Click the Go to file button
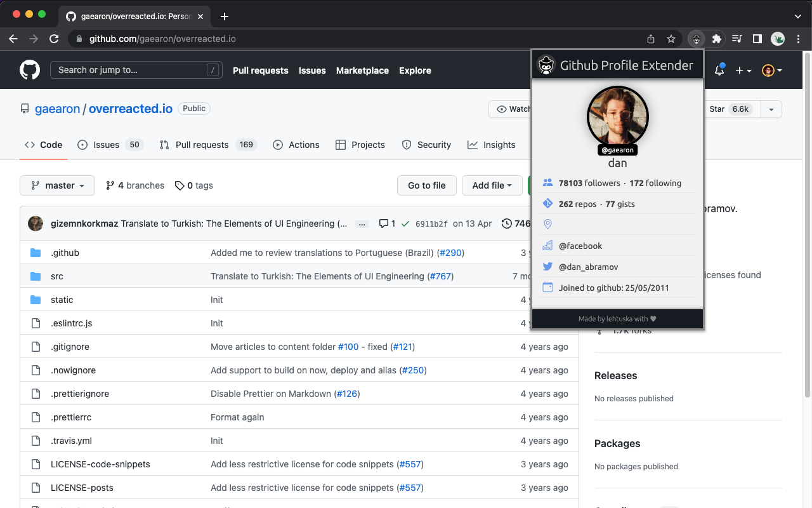The image size is (812, 508). click(427, 185)
